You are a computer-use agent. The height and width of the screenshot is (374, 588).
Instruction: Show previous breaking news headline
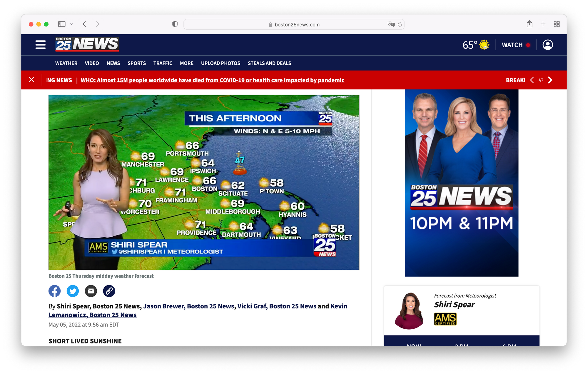pos(532,80)
